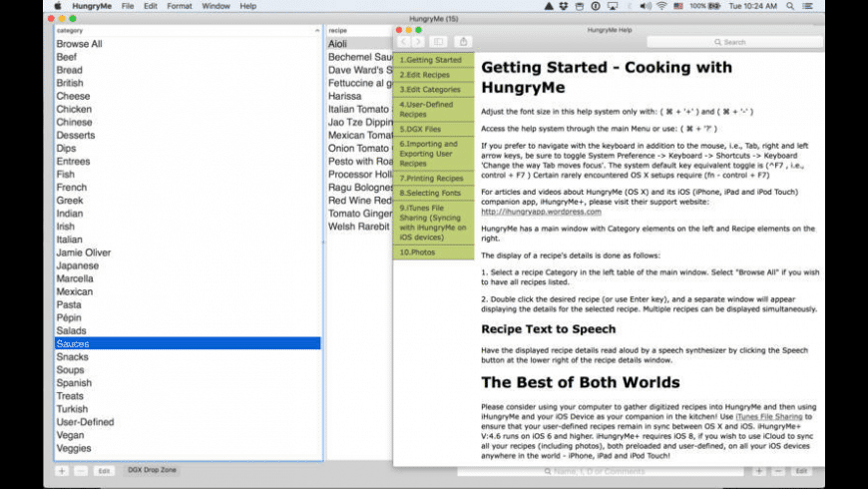Open the Edit menu
This screenshot has width=868, height=489.
(x=151, y=6)
